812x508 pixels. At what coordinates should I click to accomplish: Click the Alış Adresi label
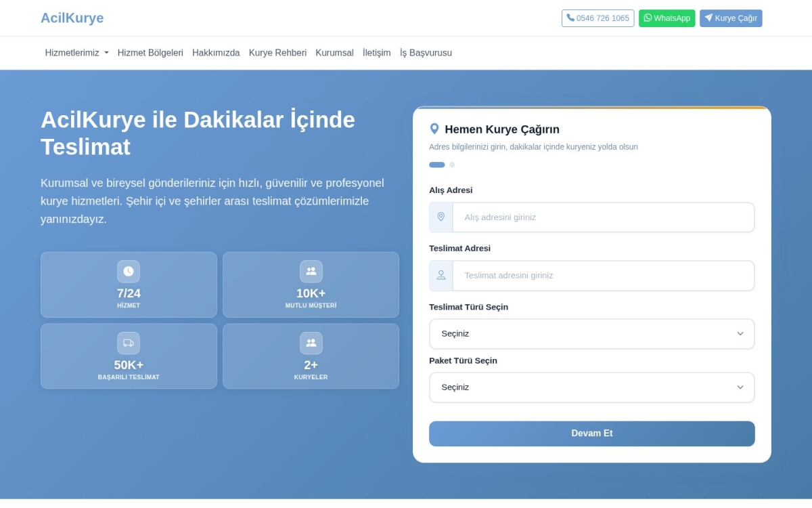click(451, 190)
